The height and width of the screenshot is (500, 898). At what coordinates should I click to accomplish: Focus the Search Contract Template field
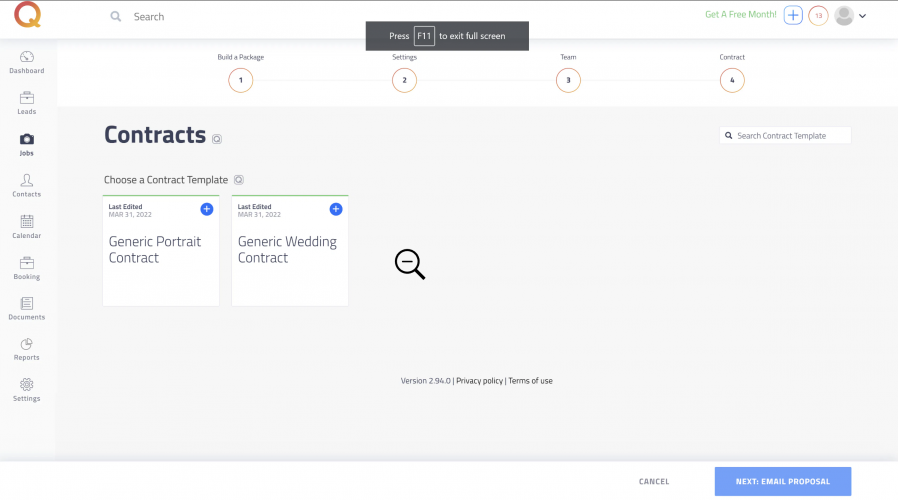click(790, 135)
